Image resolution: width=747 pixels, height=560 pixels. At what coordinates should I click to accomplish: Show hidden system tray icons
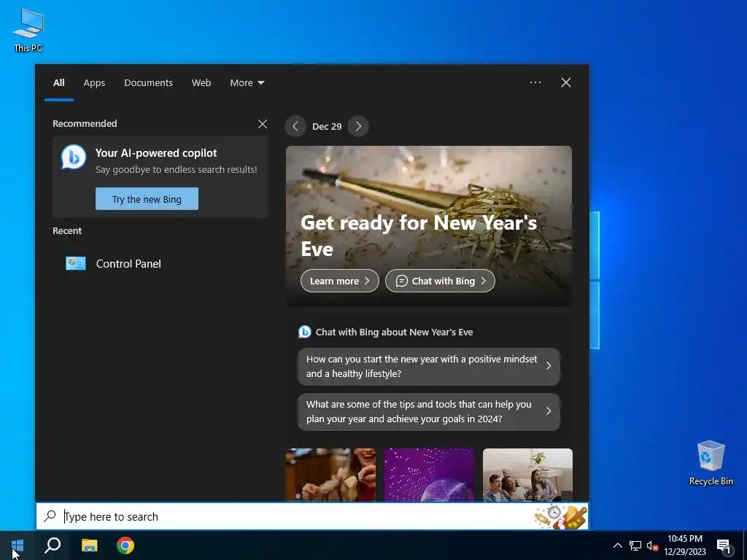(617, 545)
